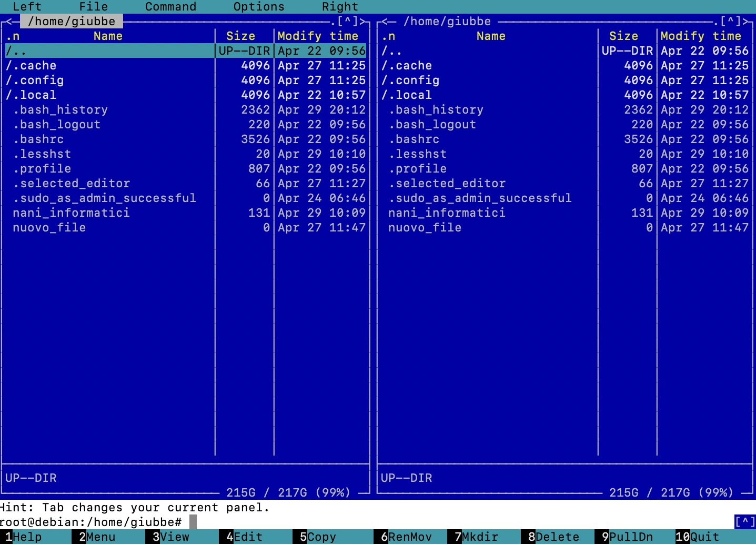This screenshot has width=756, height=545.
Task: Open the left panel history list caret
Action: click(347, 22)
